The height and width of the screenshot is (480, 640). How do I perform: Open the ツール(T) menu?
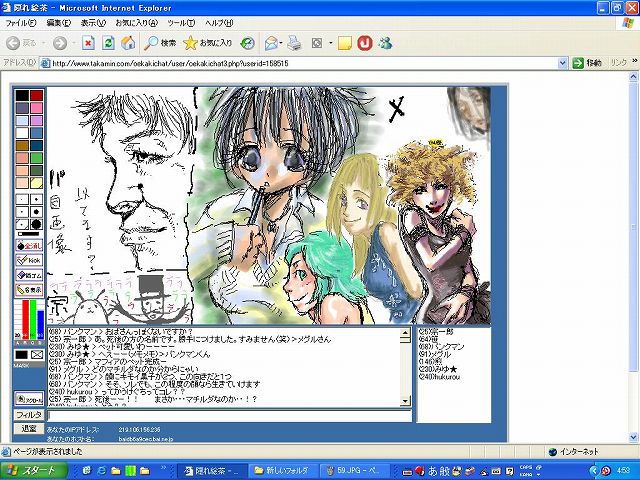(181, 23)
